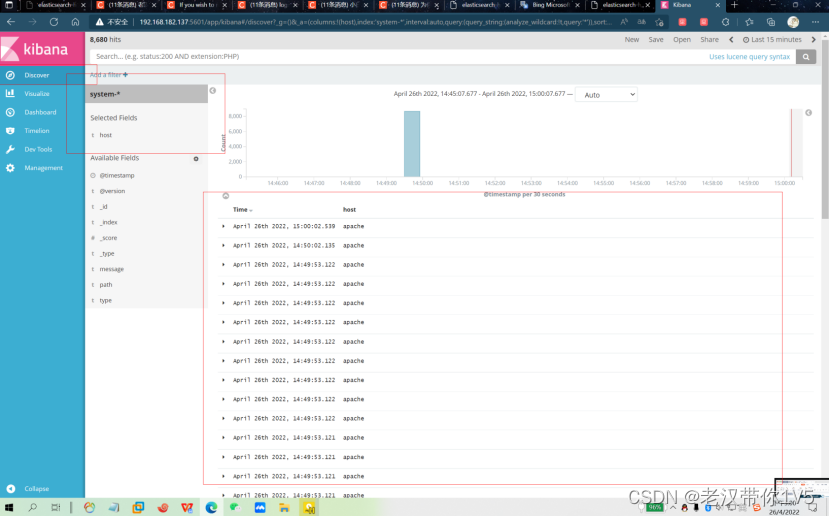Screen dimensions: 830x516
Task: Reload the browser page
Action: click(54, 22)
